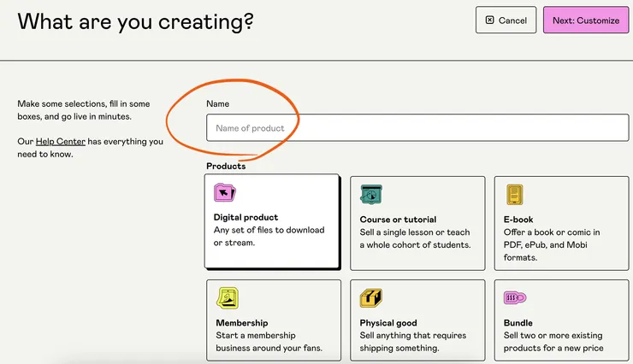Screen dimensions: 633x364
Task: Click text 'Sell a single lesson or teach'
Action: pos(415,232)
